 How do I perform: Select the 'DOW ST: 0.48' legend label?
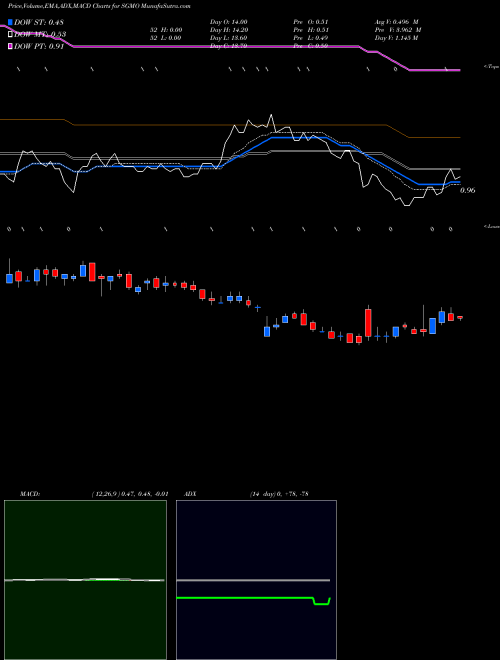click(x=39, y=22)
